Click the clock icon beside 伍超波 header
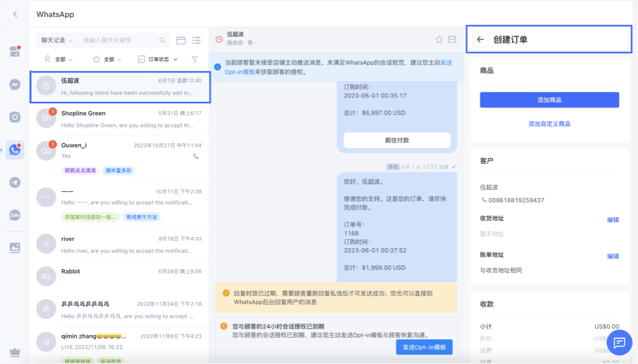Viewport: 638px width, 364px height. [x=219, y=39]
